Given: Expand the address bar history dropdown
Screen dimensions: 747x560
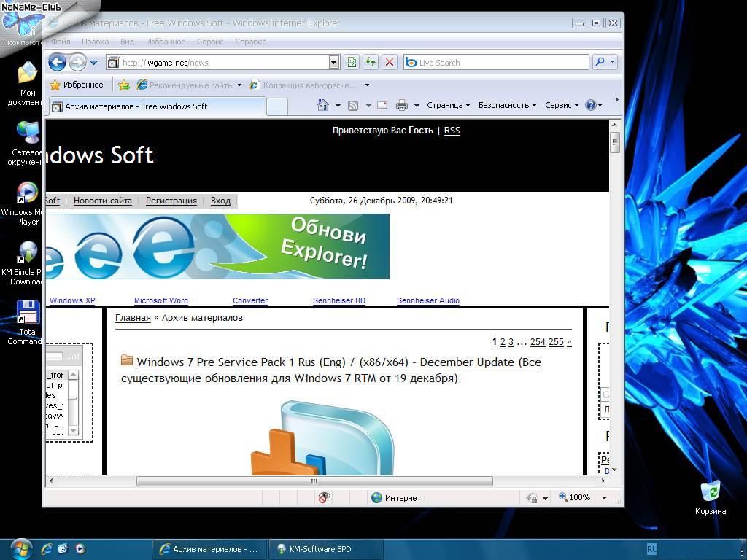Looking at the screenshot, I should coord(334,63).
